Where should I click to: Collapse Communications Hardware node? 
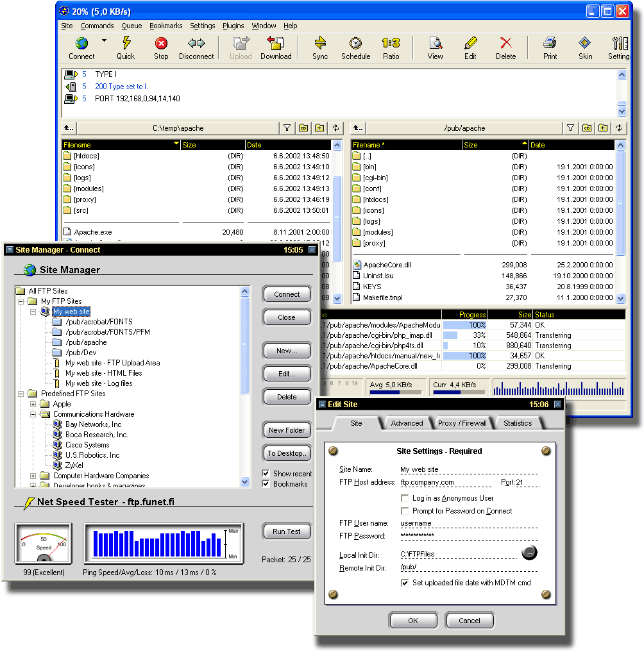[33, 414]
